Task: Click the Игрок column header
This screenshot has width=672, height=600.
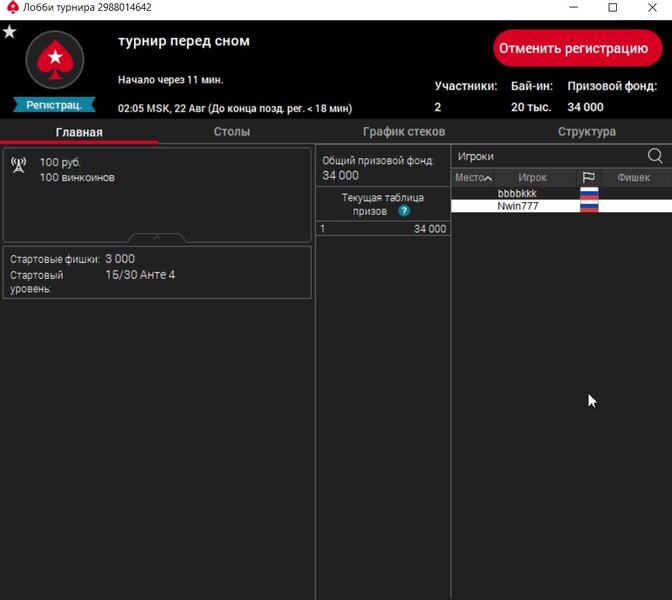Action: (x=532, y=177)
